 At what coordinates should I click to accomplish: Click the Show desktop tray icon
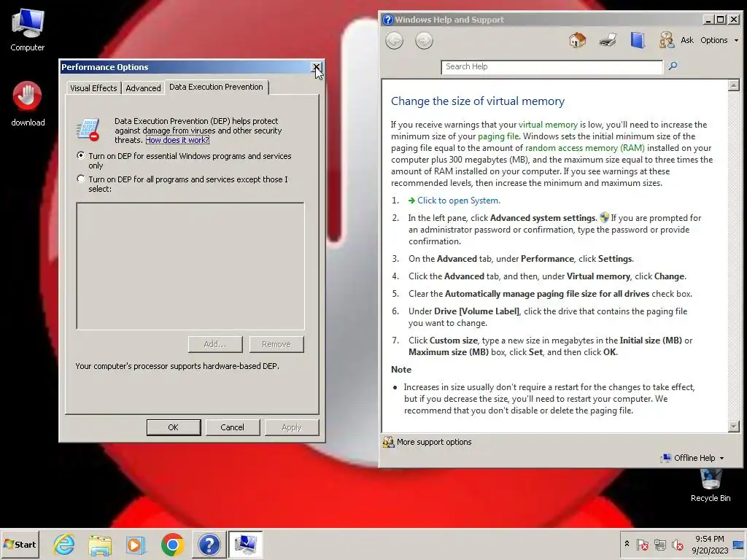pos(738,544)
